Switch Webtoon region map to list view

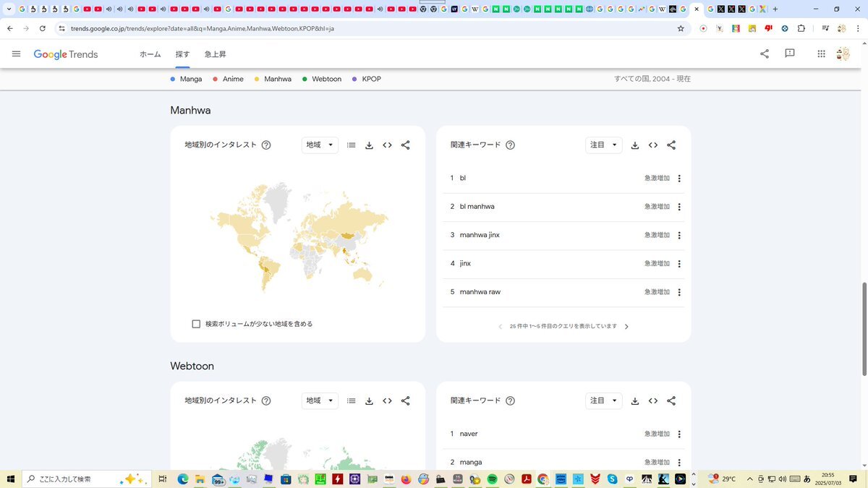[351, 401]
